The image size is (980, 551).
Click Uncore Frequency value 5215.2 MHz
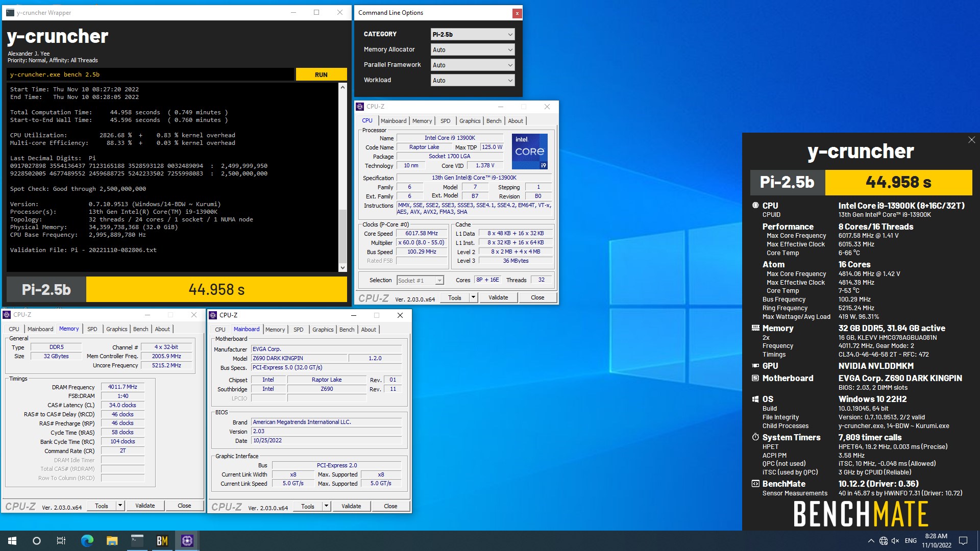[x=166, y=365]
